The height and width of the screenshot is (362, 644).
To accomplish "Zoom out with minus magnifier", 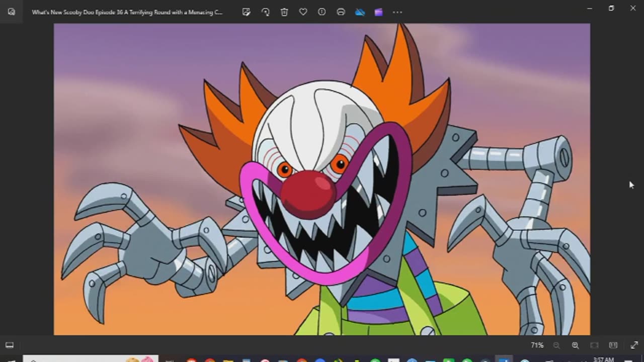I will click(556, 345).
